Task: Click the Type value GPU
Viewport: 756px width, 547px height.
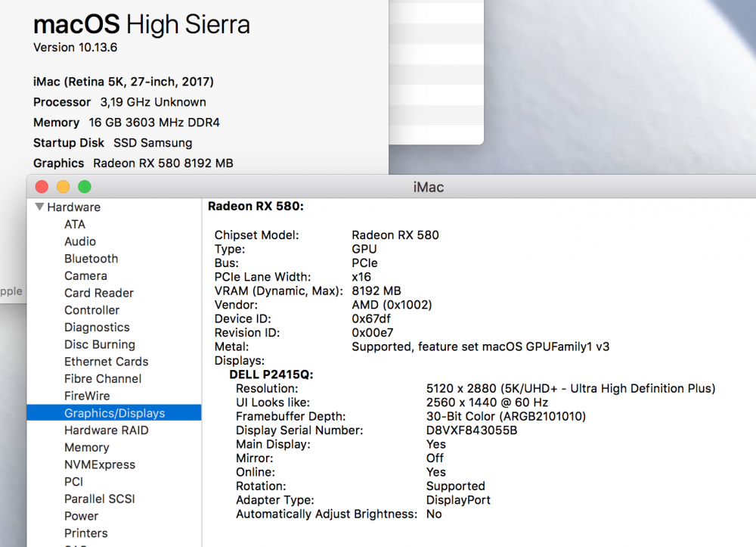Action: 364,249
